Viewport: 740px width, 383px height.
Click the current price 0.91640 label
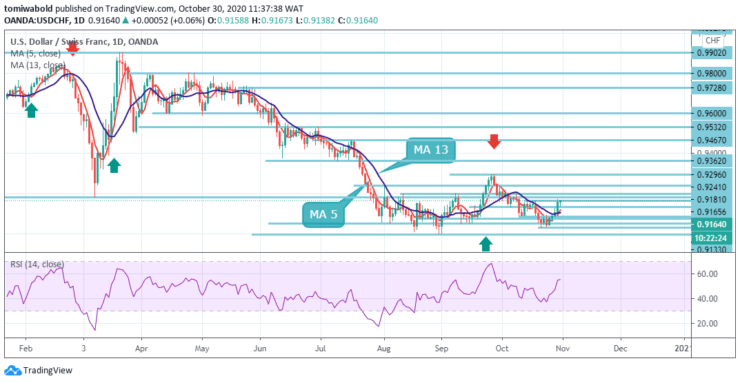click(x=711, y=225)
